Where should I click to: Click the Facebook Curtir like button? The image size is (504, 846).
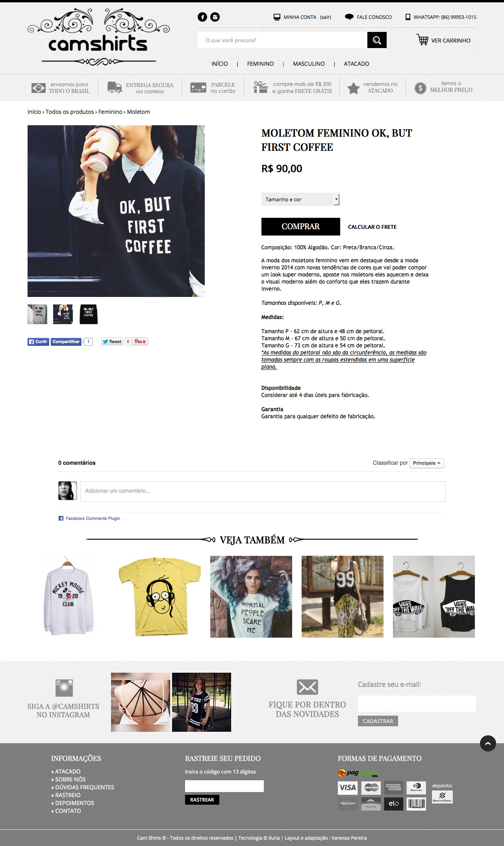(38, 341)
